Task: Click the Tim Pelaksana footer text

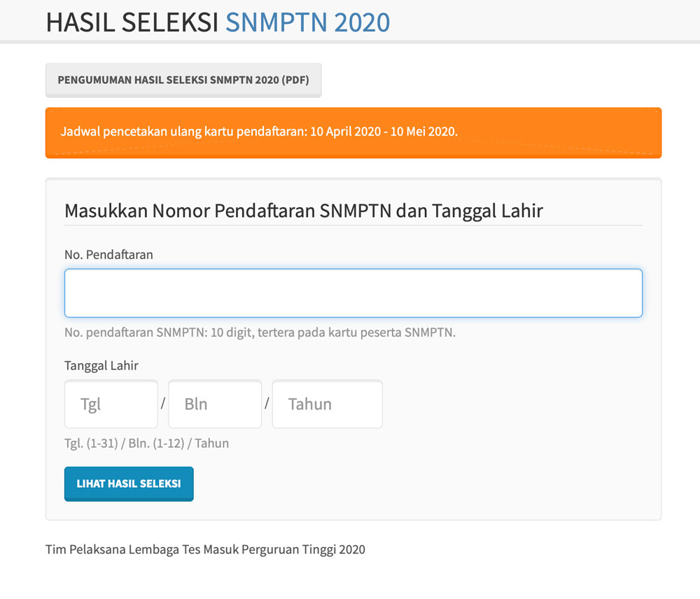Action: [x=204, y=549]
